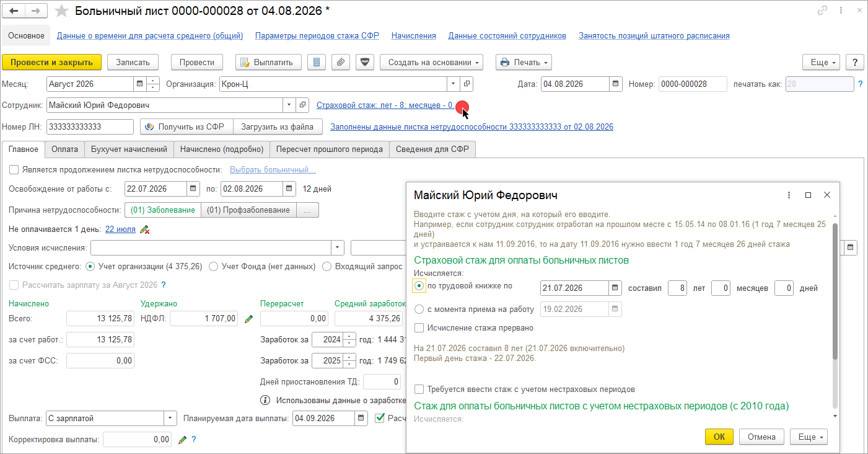The image size is (868, 454).
Task: Go forward with the right arrow button
Action: (x=35, y=11)
